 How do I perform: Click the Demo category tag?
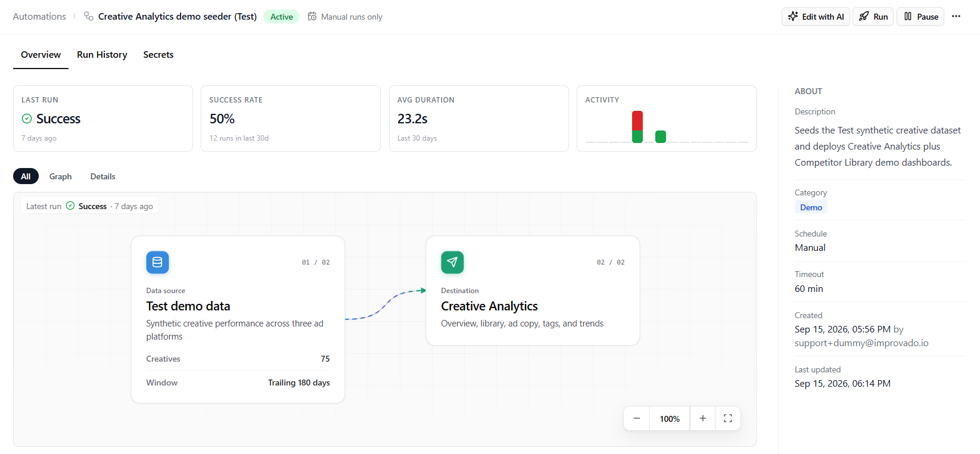click(811, 207)
